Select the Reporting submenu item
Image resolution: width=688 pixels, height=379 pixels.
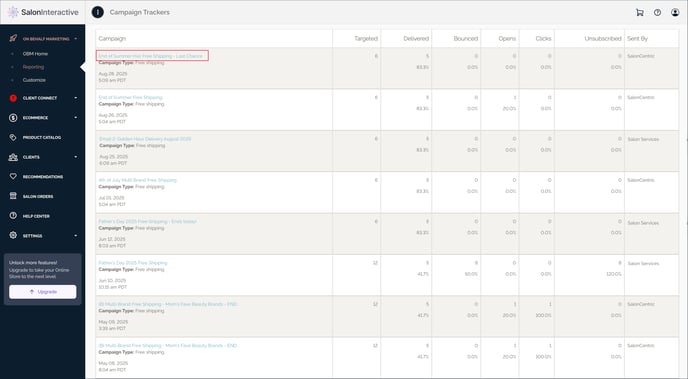coord(33,67)
